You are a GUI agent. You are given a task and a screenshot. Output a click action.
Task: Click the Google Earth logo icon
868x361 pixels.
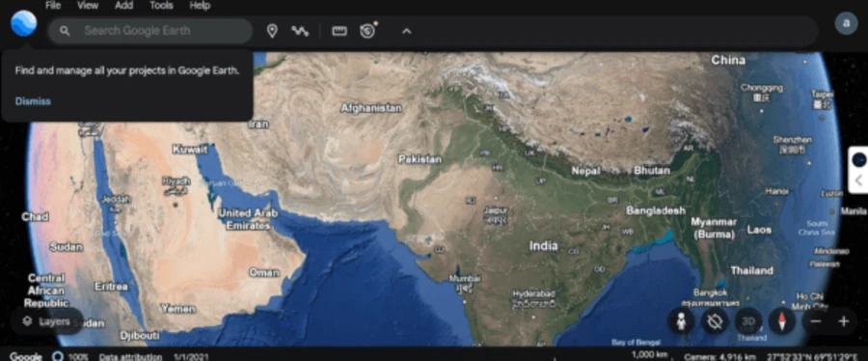point(23,23)
